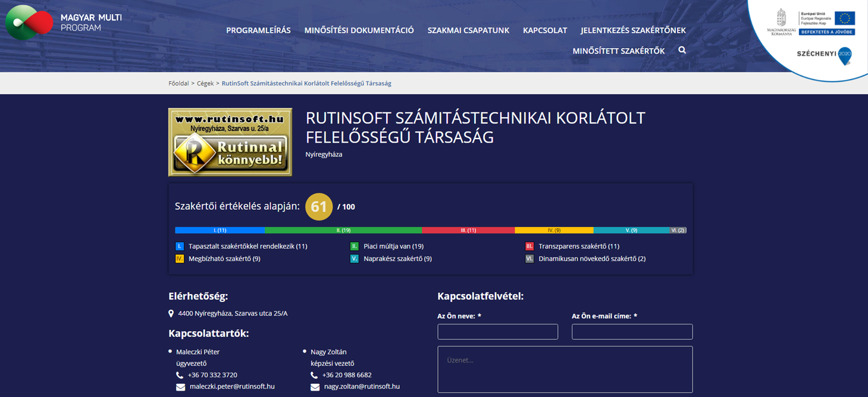Viewport: 868px width, 397px height.
Task: Click the Nyíregyháza city label under heading
Action: (324, 155)
